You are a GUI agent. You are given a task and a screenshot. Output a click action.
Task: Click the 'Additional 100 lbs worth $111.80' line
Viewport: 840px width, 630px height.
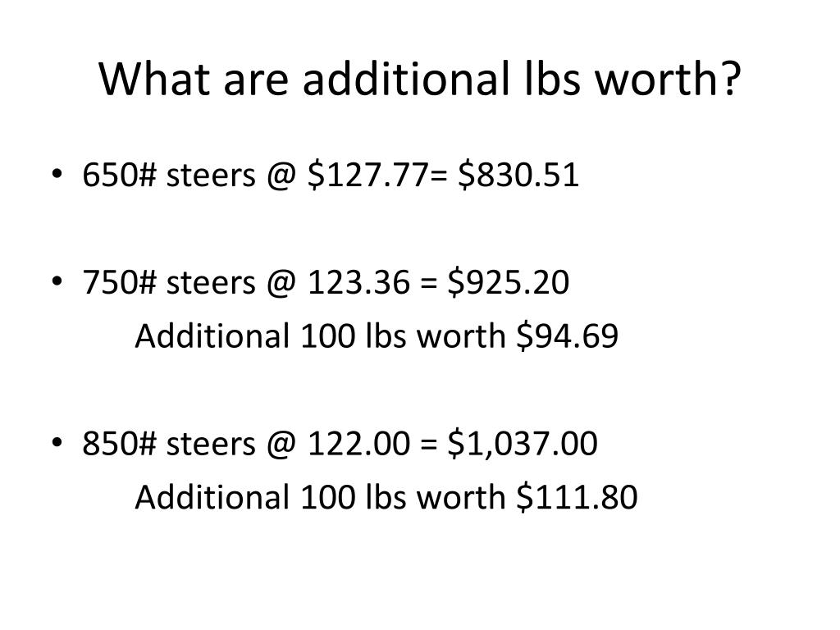[386, 497]
